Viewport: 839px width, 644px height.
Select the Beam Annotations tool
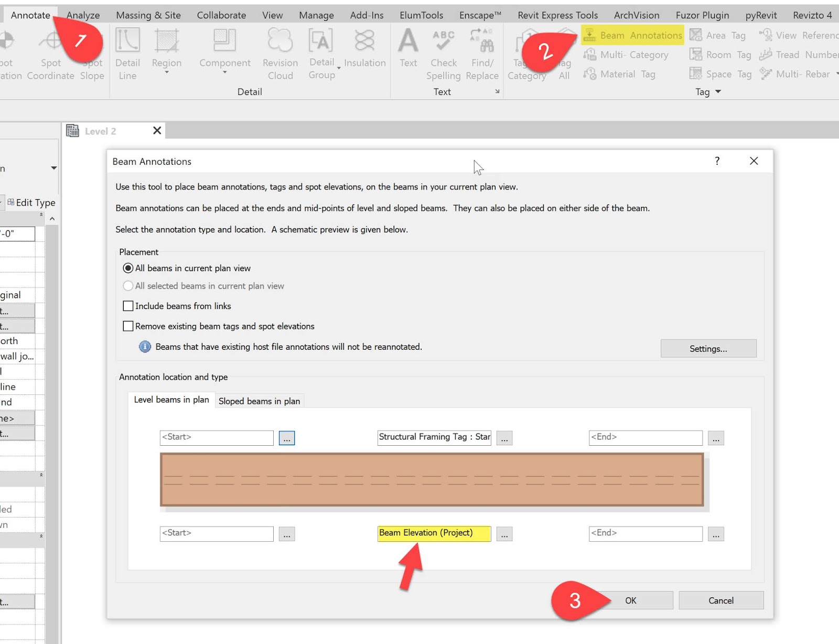coord(632,35)
